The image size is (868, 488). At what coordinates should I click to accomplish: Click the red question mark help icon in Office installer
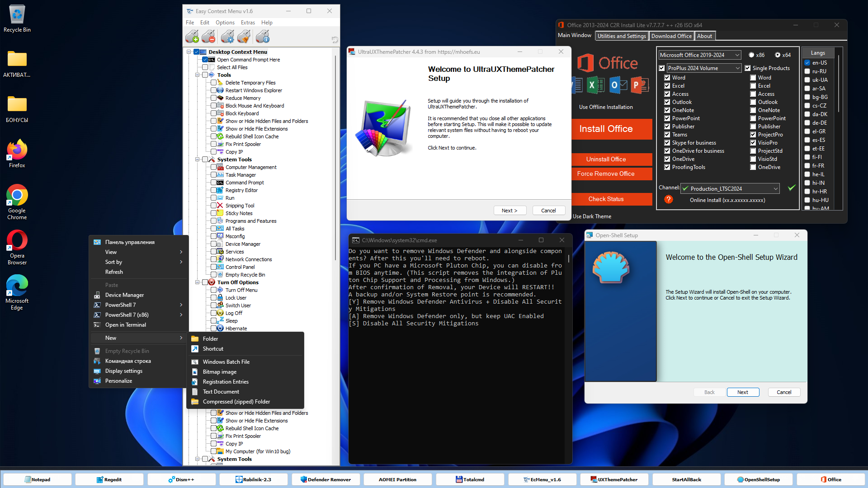[669, 199]
